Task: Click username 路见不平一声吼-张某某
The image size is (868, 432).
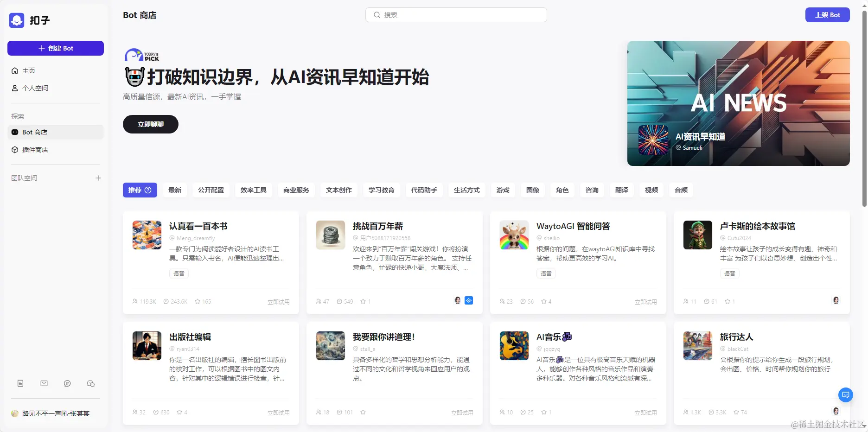Action: (56, 413)
